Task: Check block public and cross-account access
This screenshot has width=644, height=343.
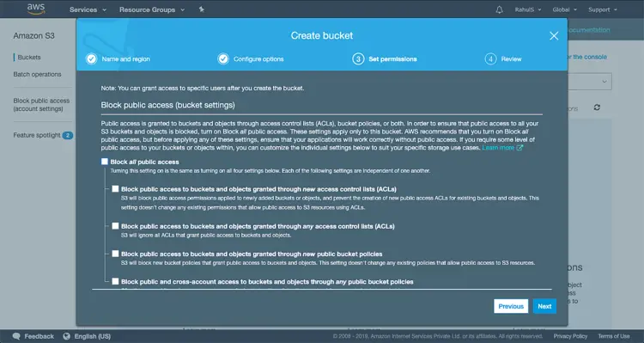Action: click(x=115, y=281)
